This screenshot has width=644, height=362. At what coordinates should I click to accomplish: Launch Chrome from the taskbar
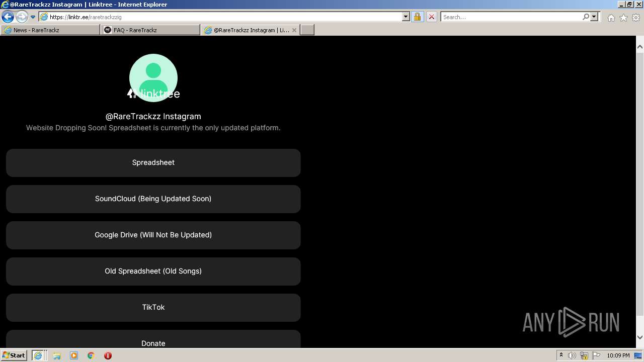pyautogui.click(x=91, y=355)
